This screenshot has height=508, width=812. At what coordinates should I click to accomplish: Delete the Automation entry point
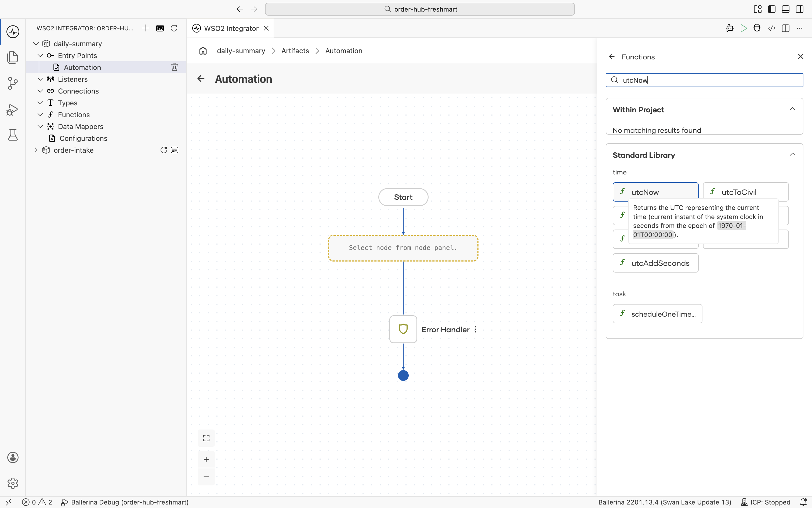175,67
